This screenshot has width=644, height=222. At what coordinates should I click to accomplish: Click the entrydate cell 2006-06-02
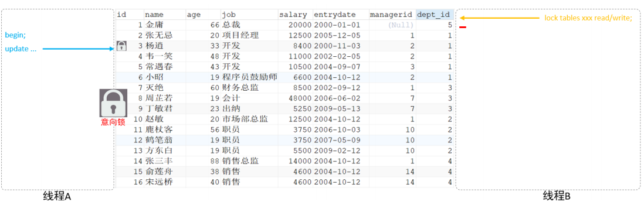click(x=337, y=98)
